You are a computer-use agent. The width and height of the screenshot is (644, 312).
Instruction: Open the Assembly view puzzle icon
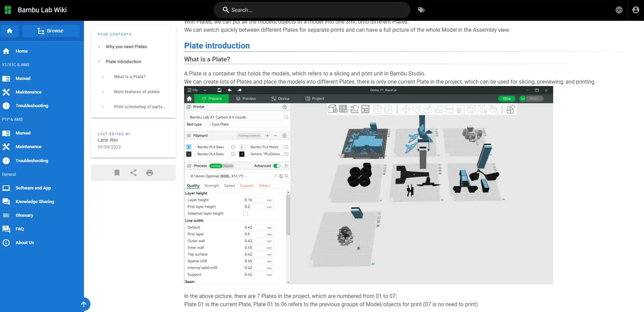click(511, 109)
